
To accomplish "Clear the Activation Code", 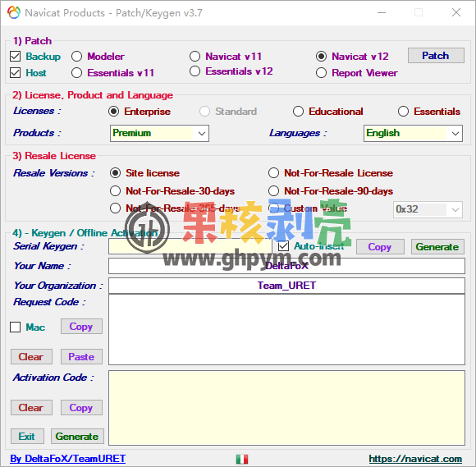I will tap(31, 407).
